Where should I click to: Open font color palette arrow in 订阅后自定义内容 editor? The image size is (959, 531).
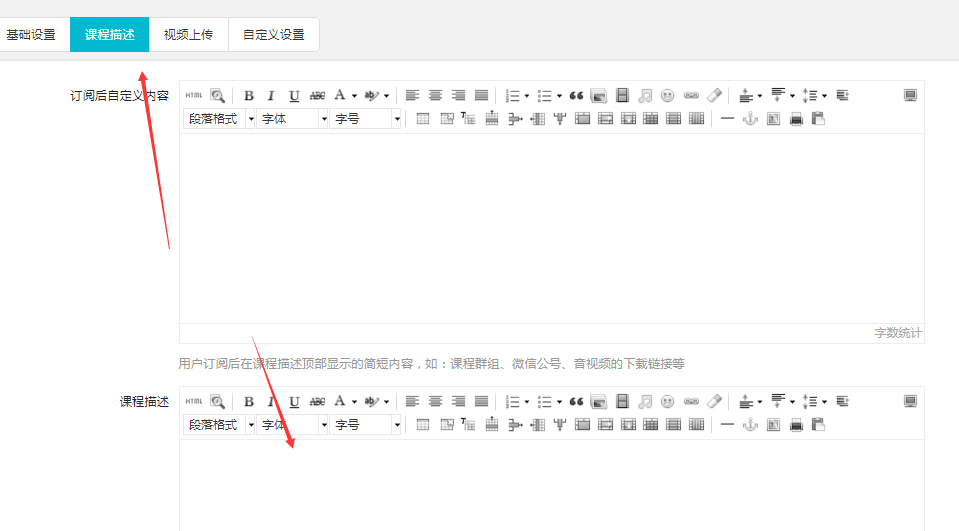pos(354,96)
